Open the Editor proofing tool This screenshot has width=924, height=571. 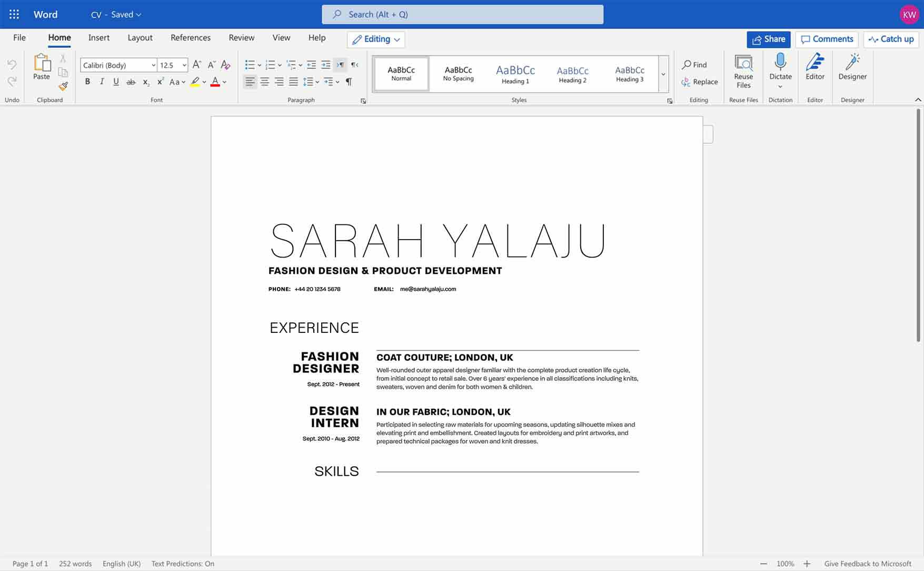[814, 67]
